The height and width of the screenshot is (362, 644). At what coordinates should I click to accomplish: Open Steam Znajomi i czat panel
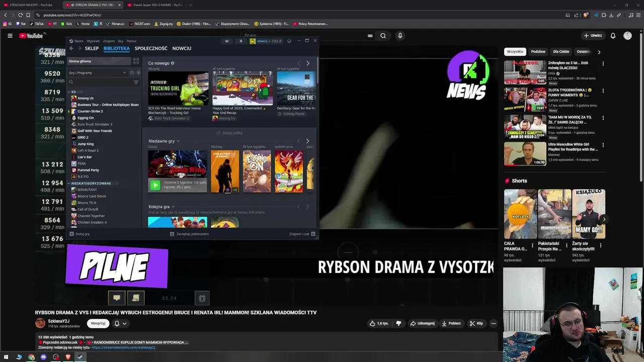[x=302, y=234]
